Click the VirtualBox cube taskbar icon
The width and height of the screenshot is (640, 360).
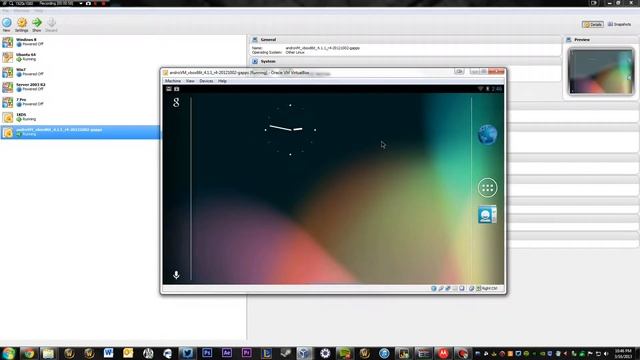point(304,353)
